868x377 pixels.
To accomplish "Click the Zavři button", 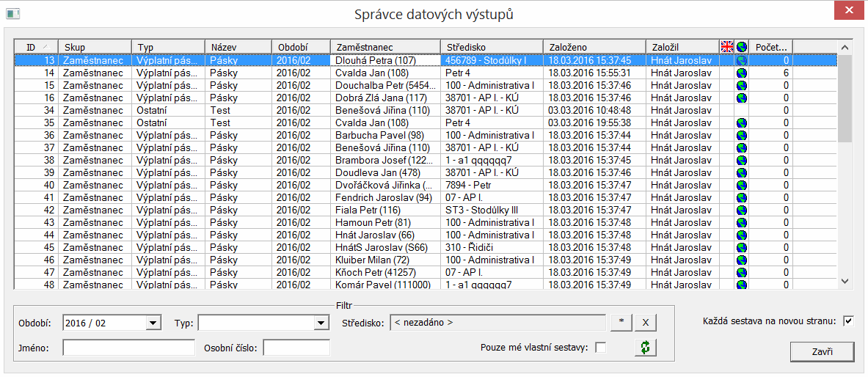I will coord(822,351).
